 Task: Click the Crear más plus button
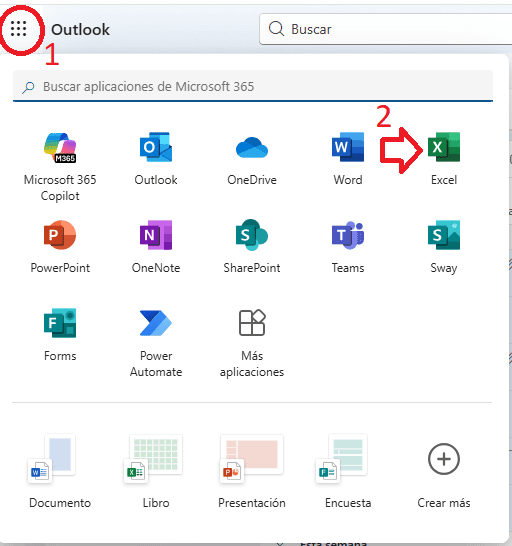444,459
